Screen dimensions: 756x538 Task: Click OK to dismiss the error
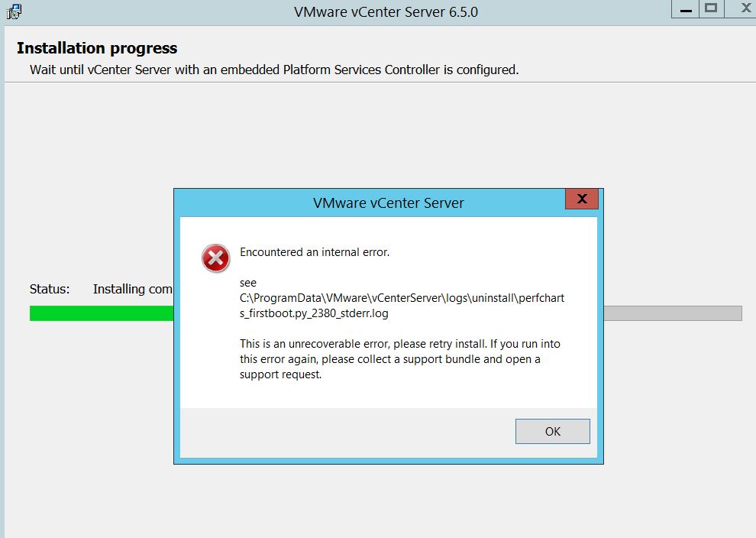click(x=553, y=431)
